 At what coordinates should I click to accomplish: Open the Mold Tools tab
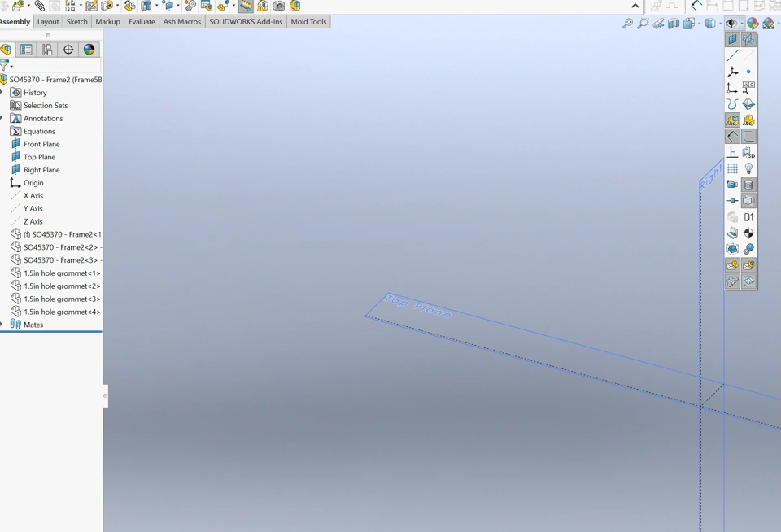[308, 21]
